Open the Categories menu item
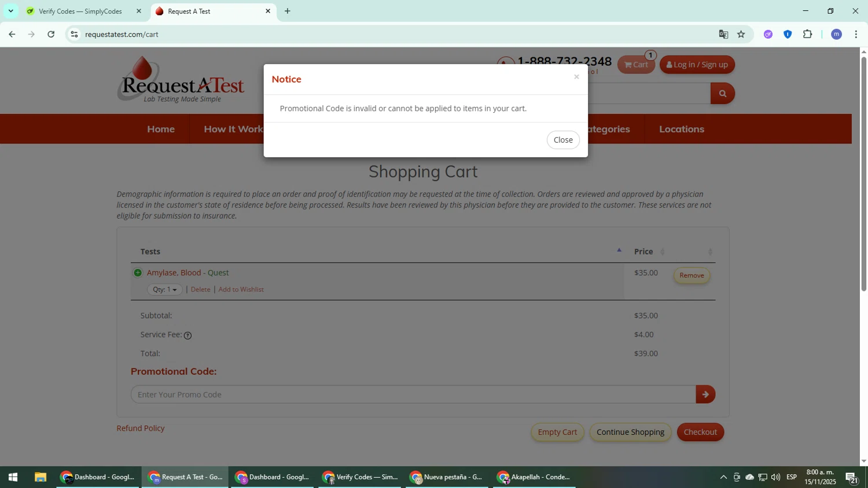868x488 pixels. coord(608,129)
